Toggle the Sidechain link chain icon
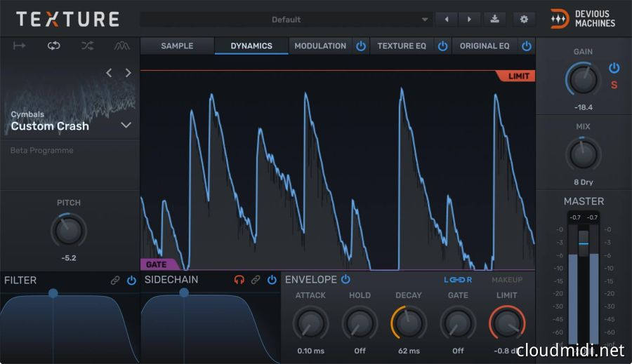The width and height of the screenshot is (632, 364). click(x=255, y=280)
